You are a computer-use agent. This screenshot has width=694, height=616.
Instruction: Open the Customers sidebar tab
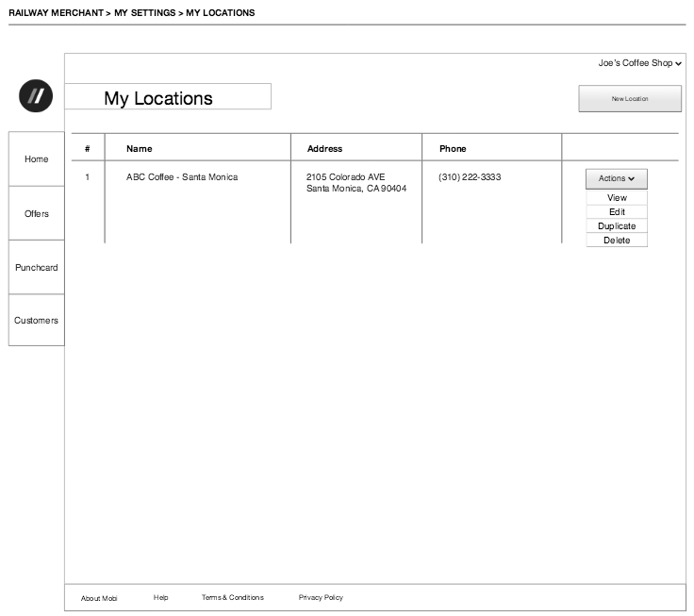pyautogui.click(x=37, y=321)
